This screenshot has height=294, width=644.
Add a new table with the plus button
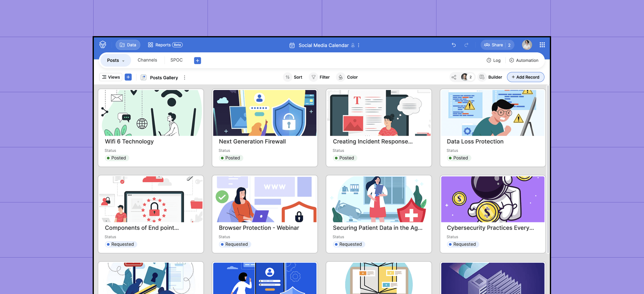coord(197,60)
